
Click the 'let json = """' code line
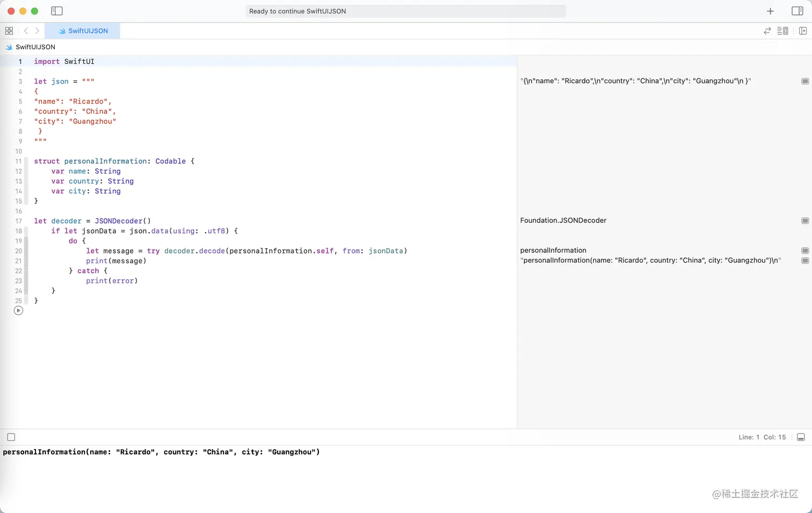64,82
